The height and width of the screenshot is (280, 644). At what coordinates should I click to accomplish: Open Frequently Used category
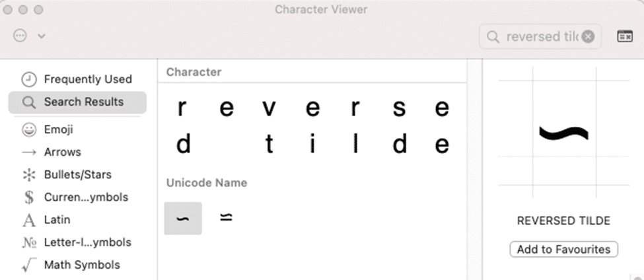(88, 79)
